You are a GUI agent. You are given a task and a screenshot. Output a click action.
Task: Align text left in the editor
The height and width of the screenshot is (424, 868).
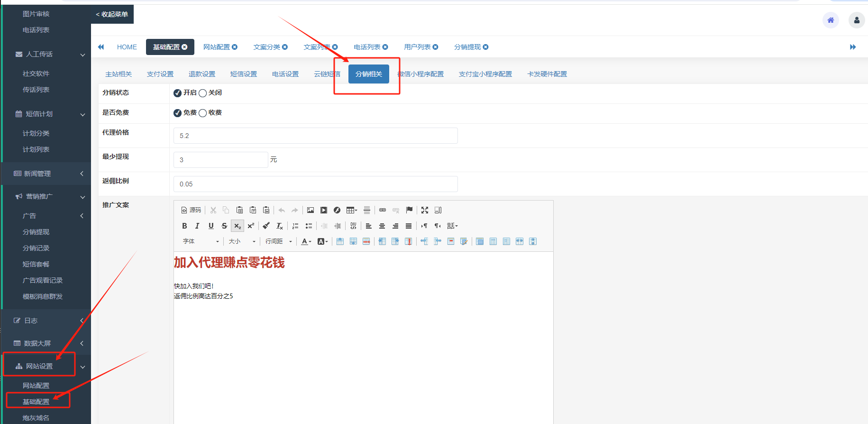click(369, 226)
